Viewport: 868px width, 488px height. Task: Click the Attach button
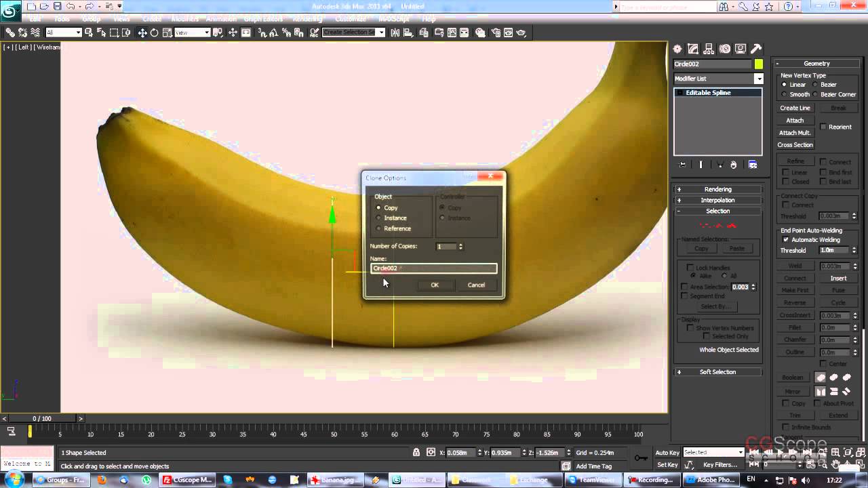click(795, 120)
